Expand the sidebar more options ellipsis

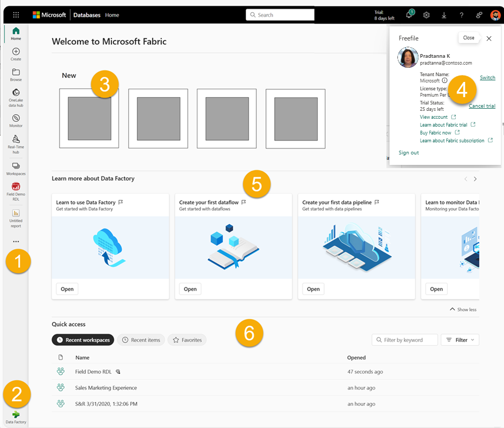[x=16, y=241]
